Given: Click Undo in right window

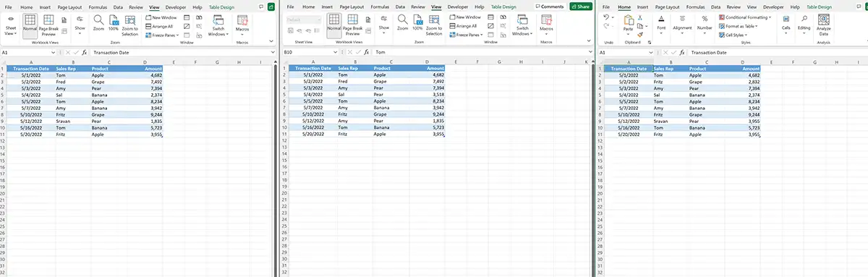Looking at the screenshot, I should pos(606,17).
